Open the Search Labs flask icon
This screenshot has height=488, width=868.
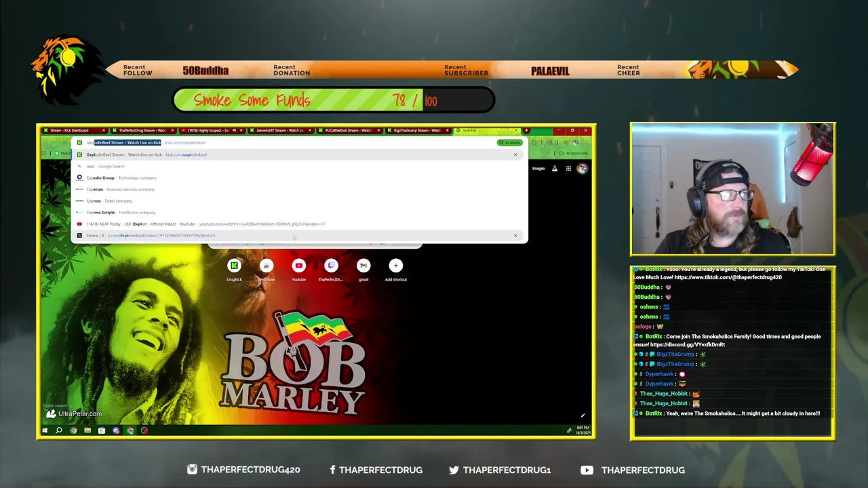coord(554,168)
